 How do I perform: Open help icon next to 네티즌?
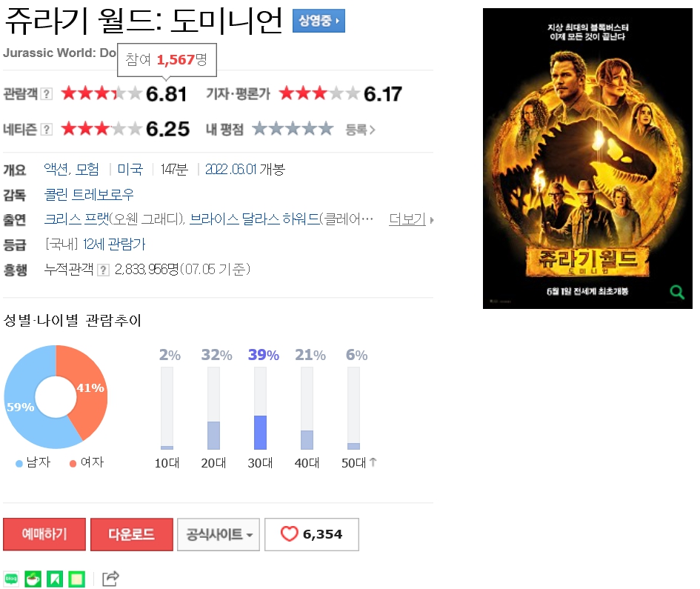click(x=47, y=130)
